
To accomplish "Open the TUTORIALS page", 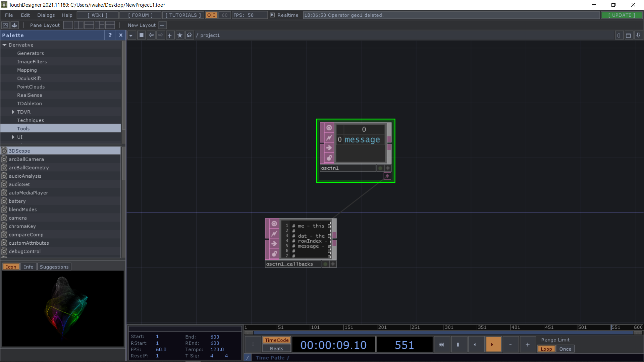I will tap(182, 15).
